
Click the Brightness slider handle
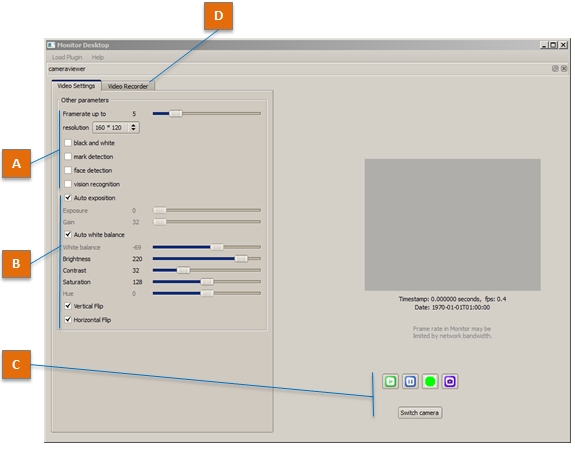pos(241,258)
